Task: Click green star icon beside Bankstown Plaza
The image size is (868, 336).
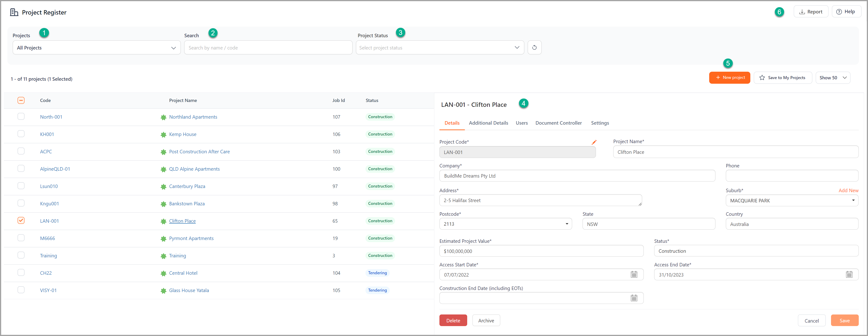Action: (163, 204)
